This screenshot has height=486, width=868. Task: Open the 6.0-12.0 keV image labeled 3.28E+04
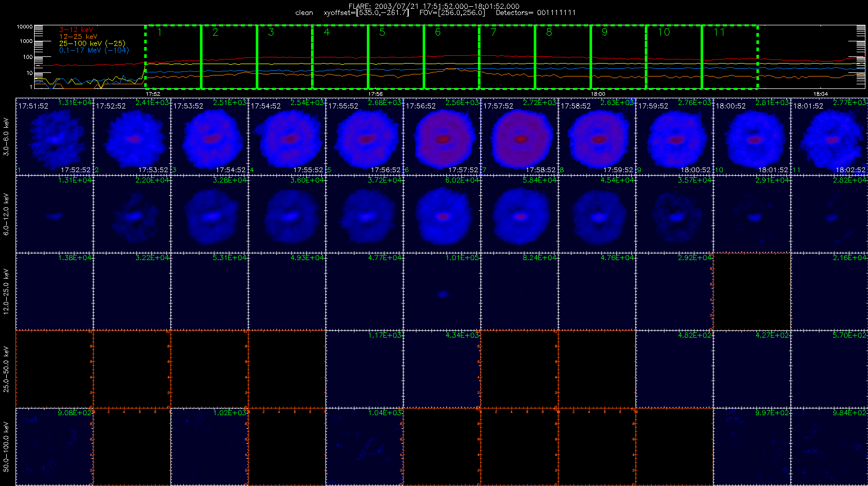(x=209, y=214)
